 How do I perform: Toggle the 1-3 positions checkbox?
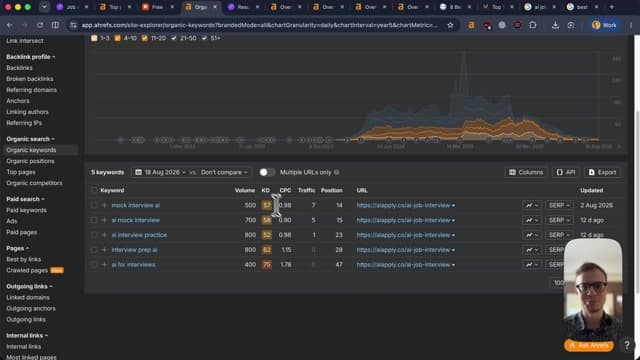94,38
